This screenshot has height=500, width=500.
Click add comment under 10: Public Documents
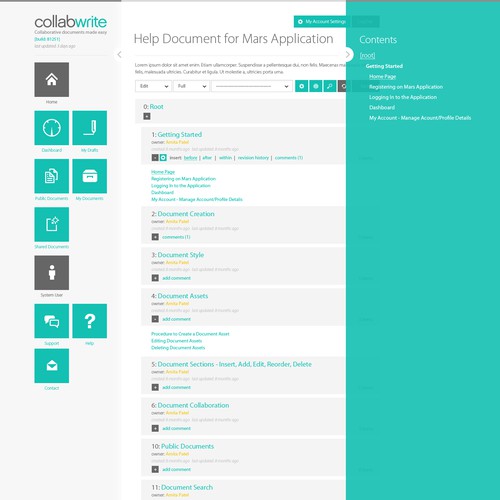(176, 469)
